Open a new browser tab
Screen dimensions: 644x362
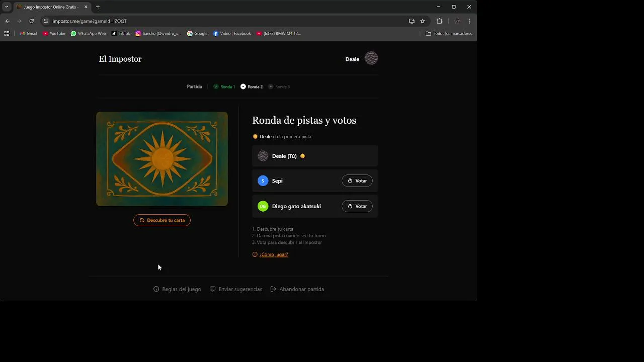(x=98, y=7)
